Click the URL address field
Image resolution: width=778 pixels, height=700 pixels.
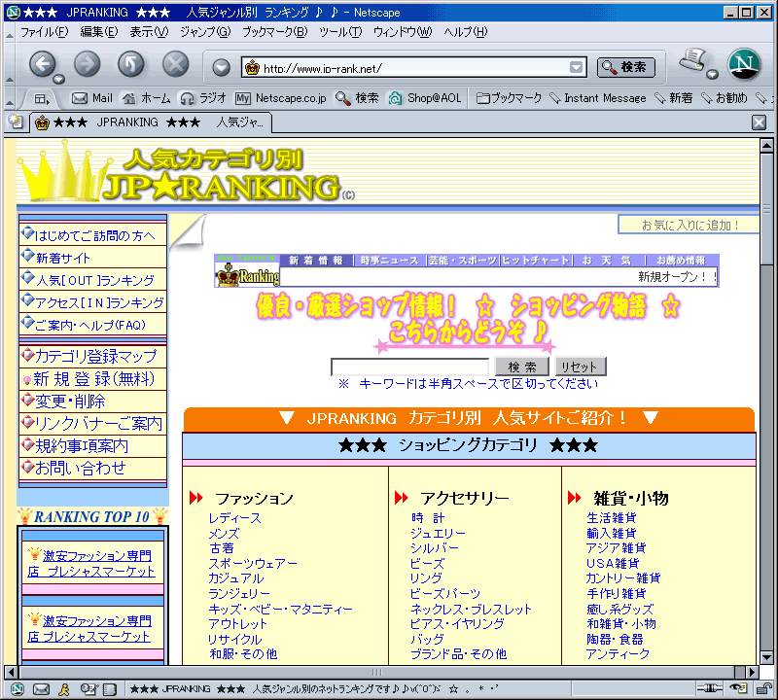pos(414,67)
